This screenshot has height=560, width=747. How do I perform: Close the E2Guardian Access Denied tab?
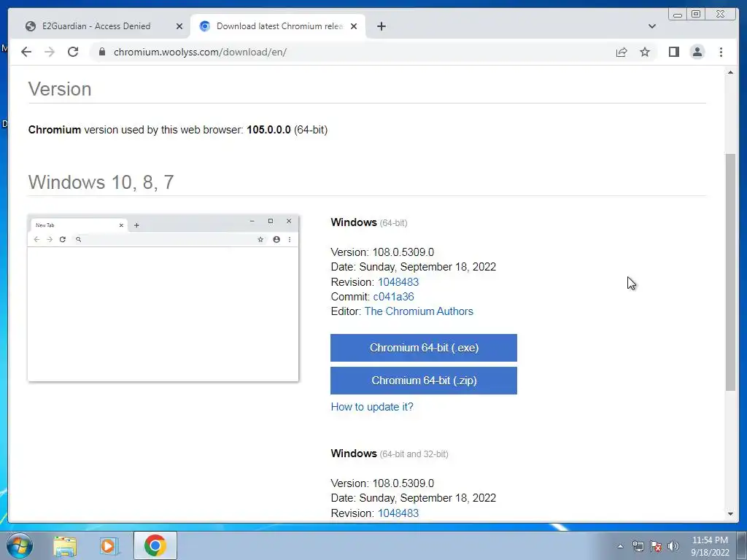tap(179, 26)
